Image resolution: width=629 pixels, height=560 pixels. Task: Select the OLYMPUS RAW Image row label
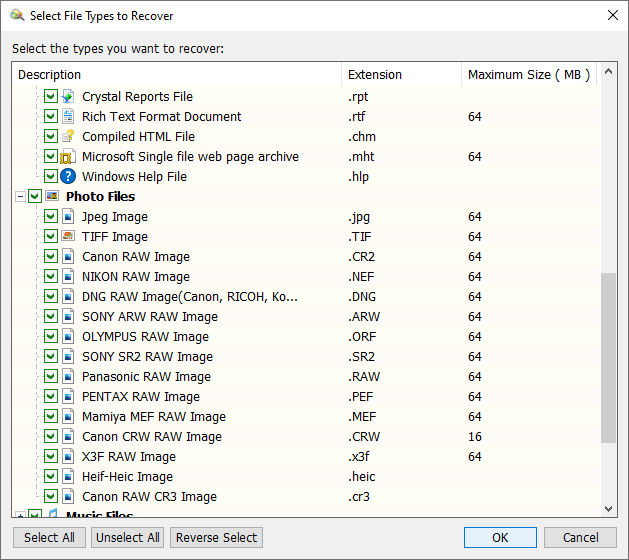(145, 337)
